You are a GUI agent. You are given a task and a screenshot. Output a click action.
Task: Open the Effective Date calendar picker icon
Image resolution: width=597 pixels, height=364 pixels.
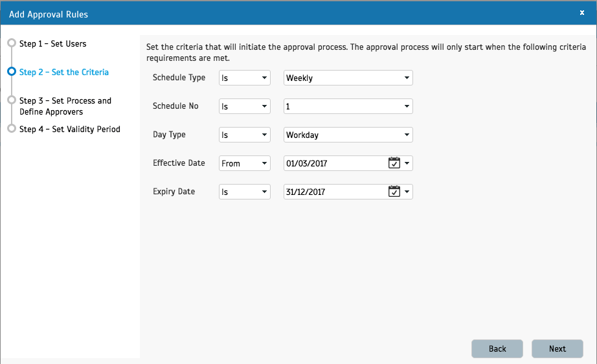(x=394, y=163)
